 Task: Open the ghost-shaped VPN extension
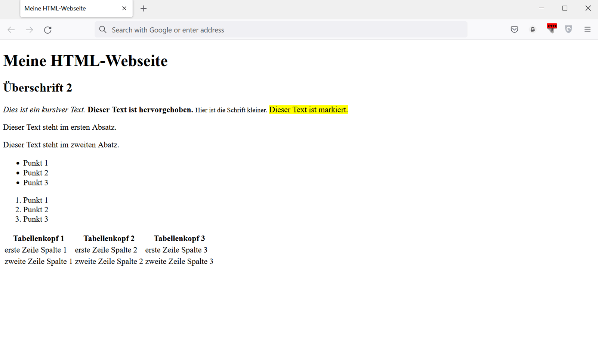point(532,29)
